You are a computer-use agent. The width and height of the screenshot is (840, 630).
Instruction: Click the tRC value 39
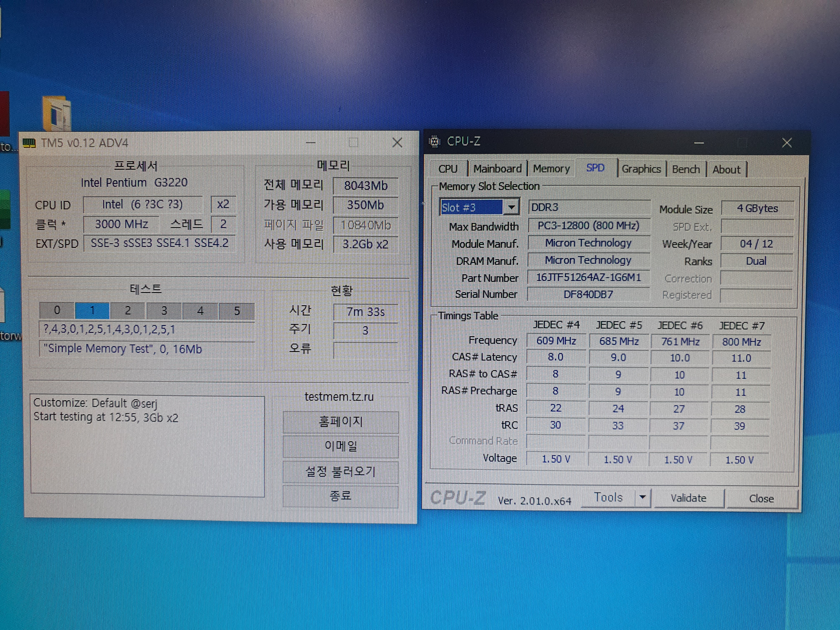pos(739,426)
